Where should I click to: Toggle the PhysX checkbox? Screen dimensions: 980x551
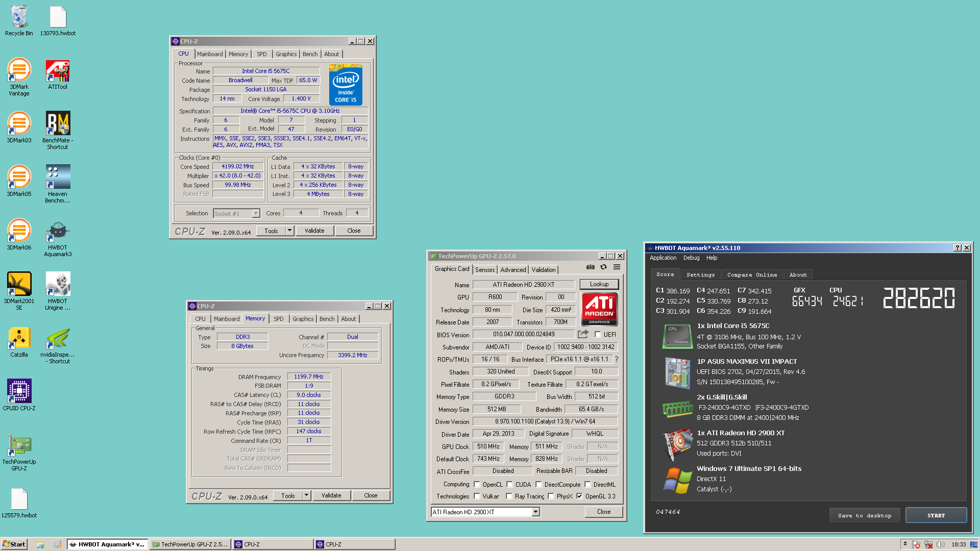coord(551,496)
